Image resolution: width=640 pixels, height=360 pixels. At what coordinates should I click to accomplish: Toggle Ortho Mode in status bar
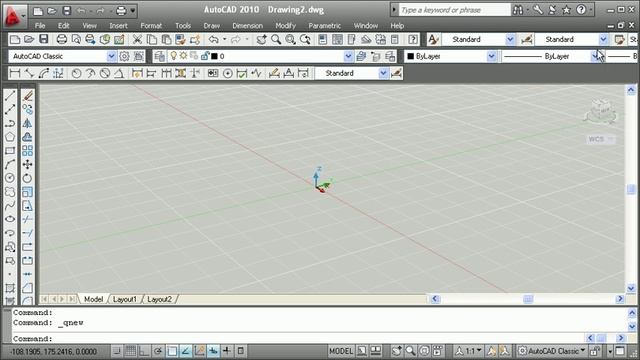tap(144, 351)
